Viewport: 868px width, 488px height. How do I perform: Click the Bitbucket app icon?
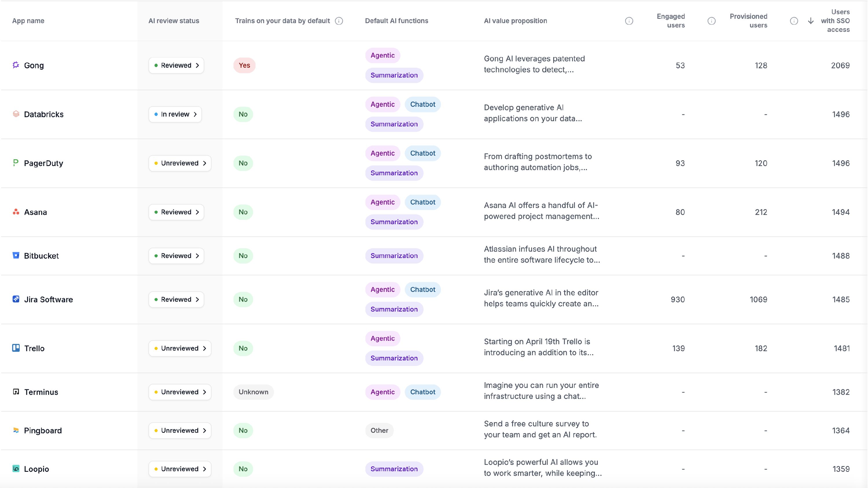(16, 256)
